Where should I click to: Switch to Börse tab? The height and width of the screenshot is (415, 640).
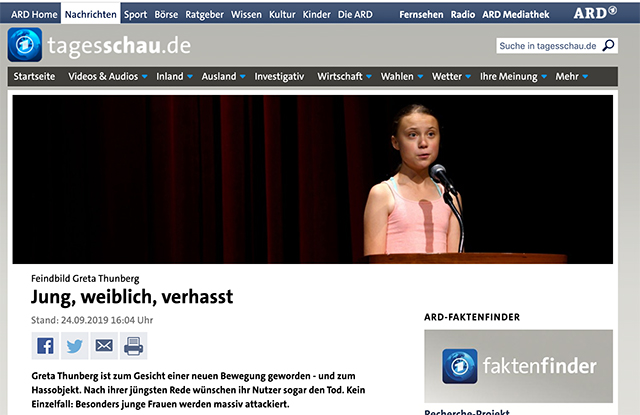(x=166, y=14)
